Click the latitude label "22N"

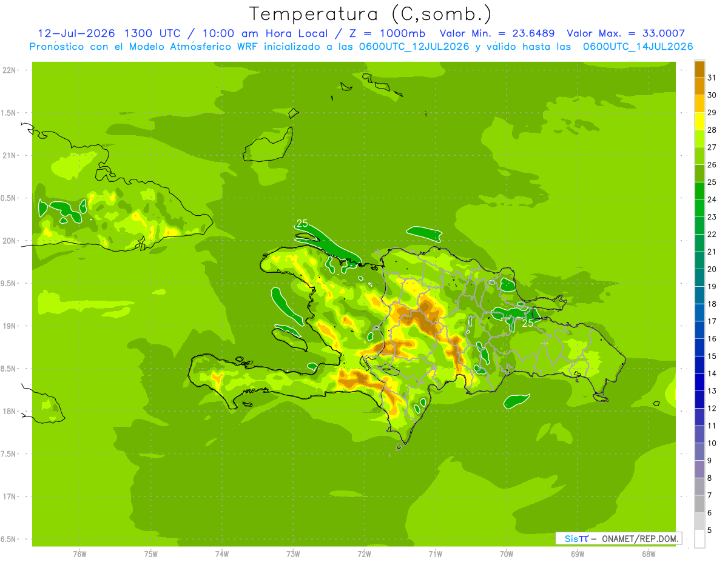9,70
